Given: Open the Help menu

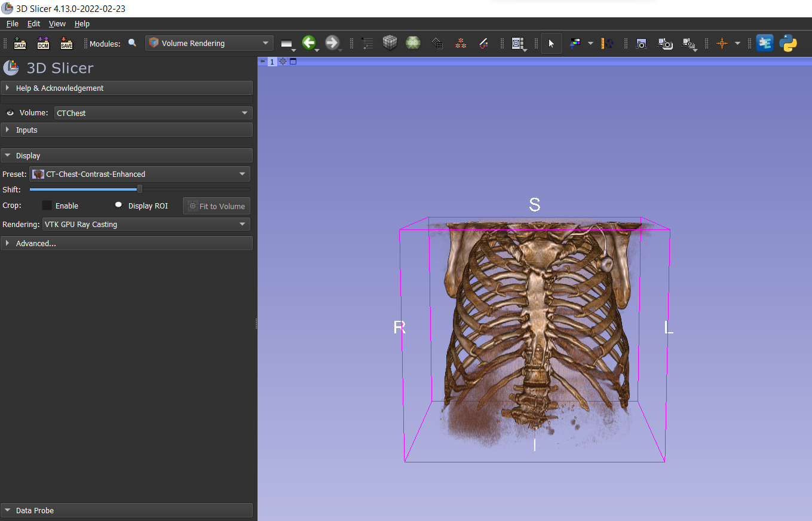Looking at the screenshot, I should coord(82,24).
